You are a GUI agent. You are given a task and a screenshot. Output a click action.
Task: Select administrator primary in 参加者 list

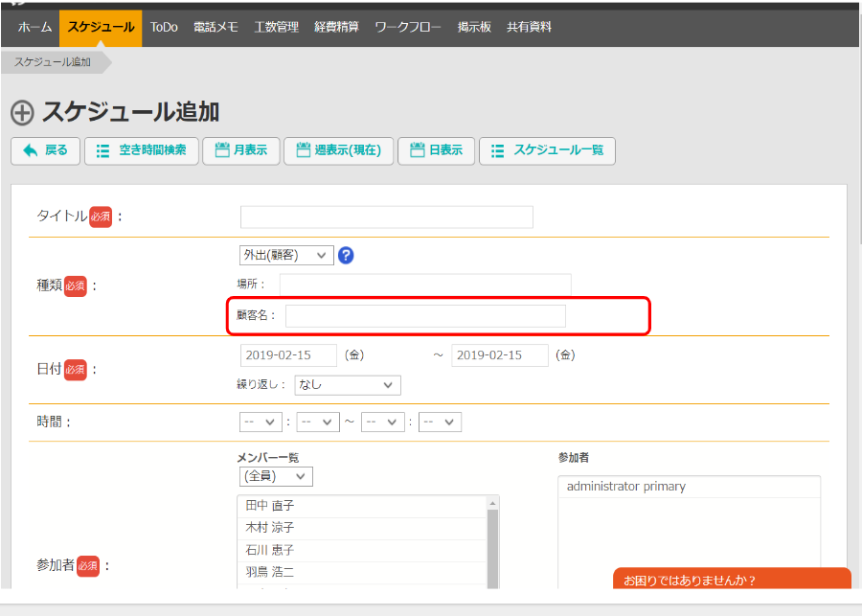[690, 487]
